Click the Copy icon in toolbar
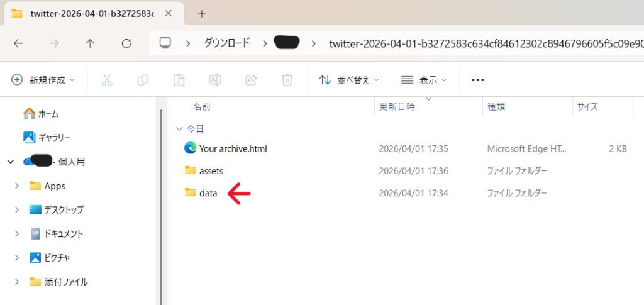Viewport: 644px width, 305px height. pos(143,80)
